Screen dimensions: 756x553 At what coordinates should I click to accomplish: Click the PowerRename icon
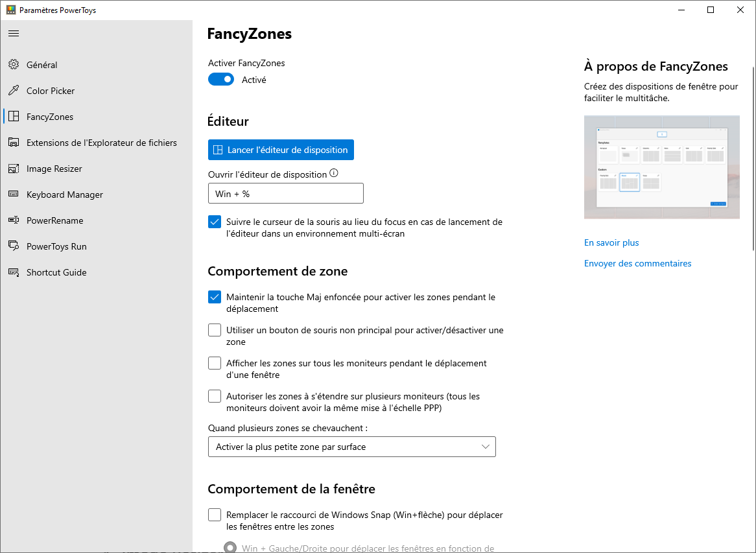(14, 220)
